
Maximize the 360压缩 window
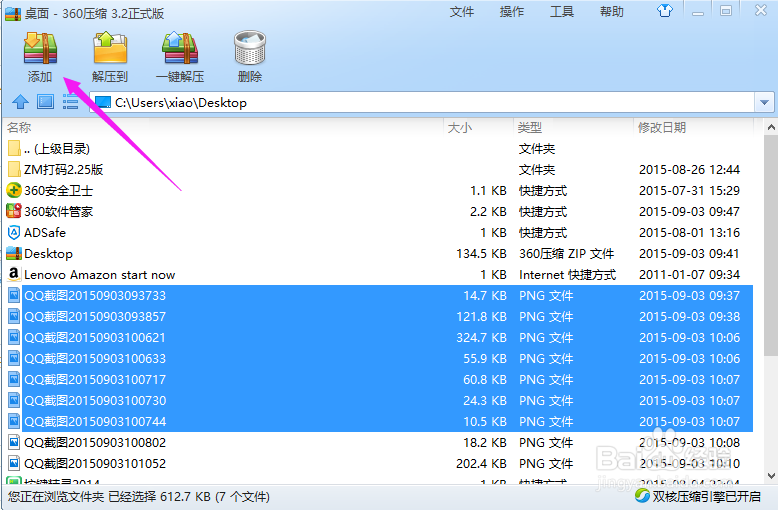[726, 11]
